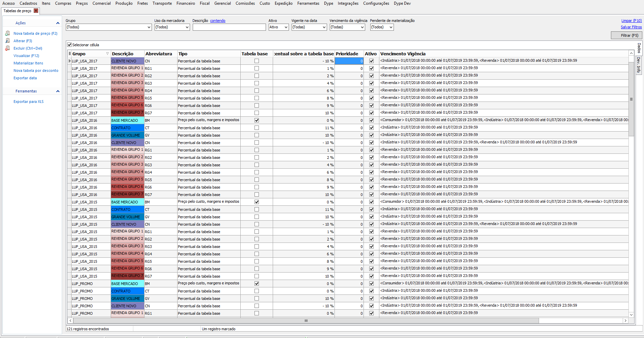Screen dimensions: 644x338
Task: Click the row indicator arrow of the first row
Action: click(x=70, y=61)
